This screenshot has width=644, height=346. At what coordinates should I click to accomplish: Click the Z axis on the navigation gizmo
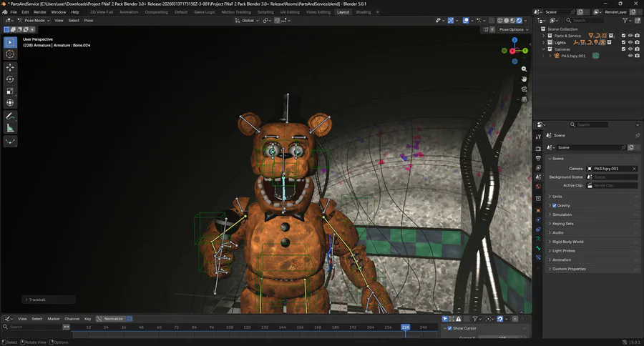coord(514,40)
